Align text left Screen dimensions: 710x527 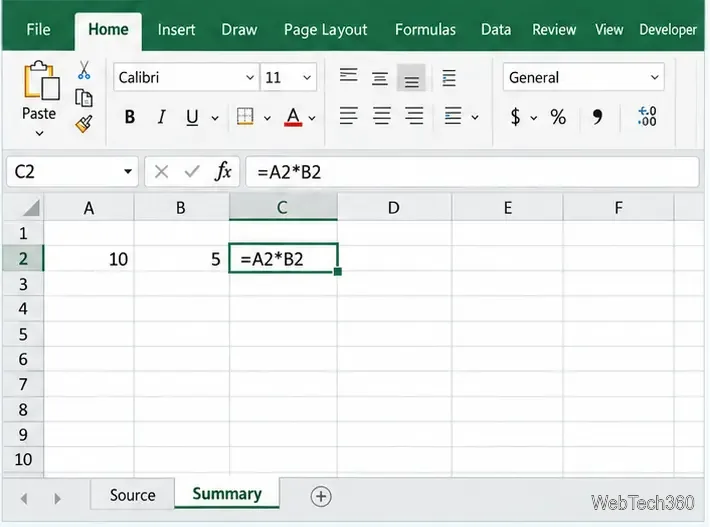pyautogui.click(x=348, y=116)
